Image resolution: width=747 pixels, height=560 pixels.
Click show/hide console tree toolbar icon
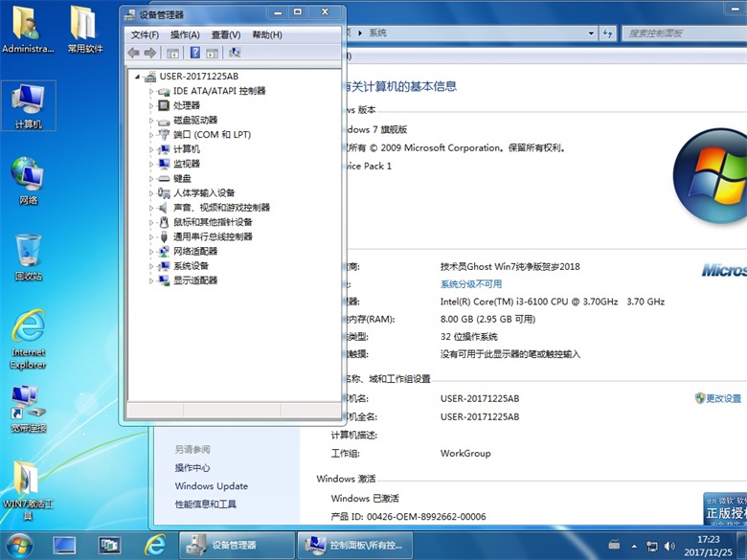[x=173, y=54]
